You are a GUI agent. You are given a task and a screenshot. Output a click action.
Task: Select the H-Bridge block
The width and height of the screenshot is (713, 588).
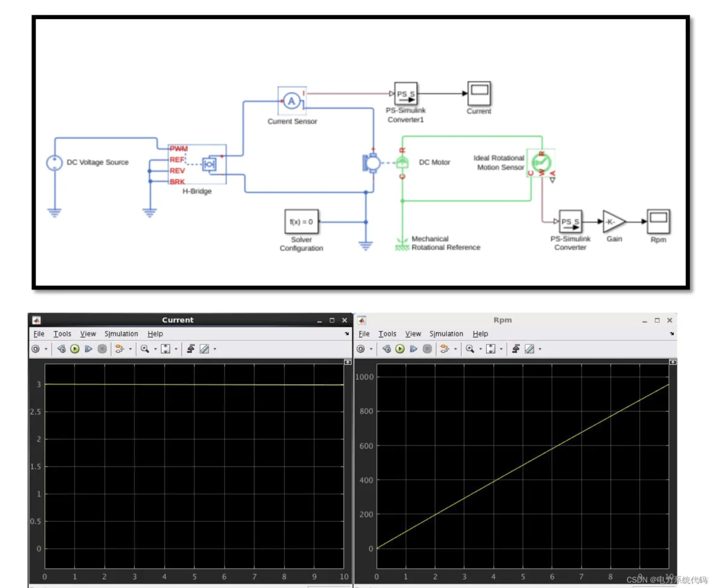pos(198,164)
